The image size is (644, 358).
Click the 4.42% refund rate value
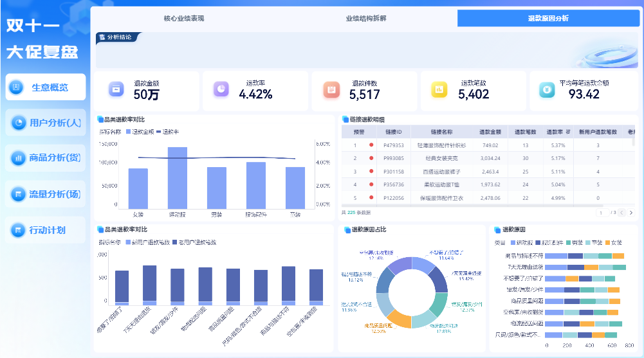tap(255, 94)
